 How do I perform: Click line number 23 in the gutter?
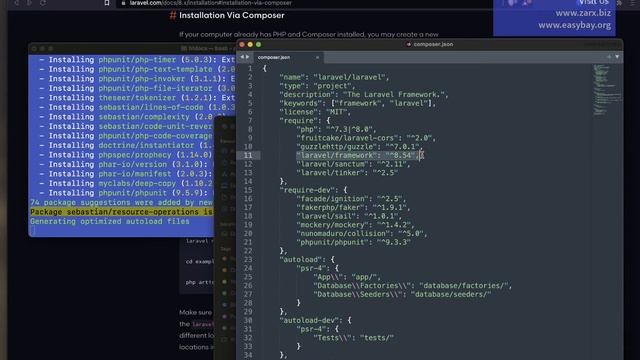point(248,260)
